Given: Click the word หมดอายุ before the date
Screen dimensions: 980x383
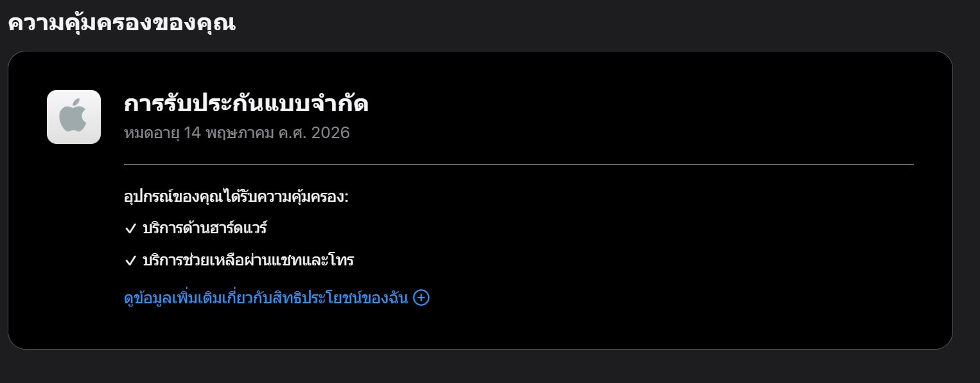Looking at the screenshot, I should [x=152, y=134].
